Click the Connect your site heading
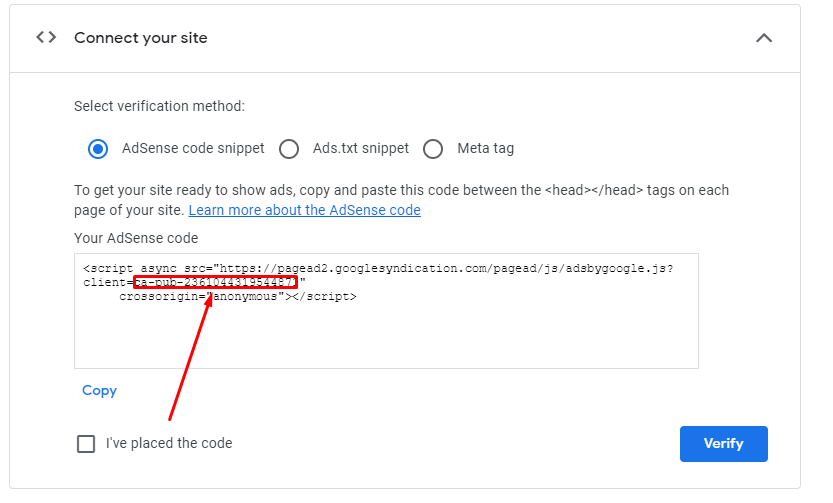Screen dimensions: 833x503 tap(141, 38)
